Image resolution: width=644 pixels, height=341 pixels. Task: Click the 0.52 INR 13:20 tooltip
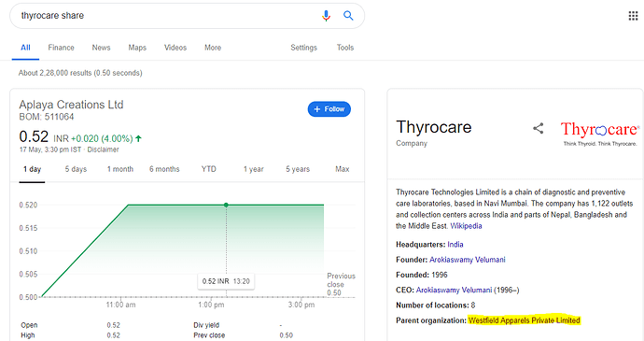pyautogui.click(x=226, y=281)
